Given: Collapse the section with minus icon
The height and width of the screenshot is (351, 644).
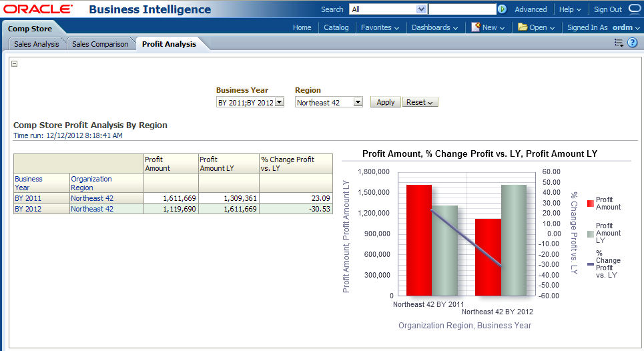Looking at the screenshot, I should pos(15,64).
